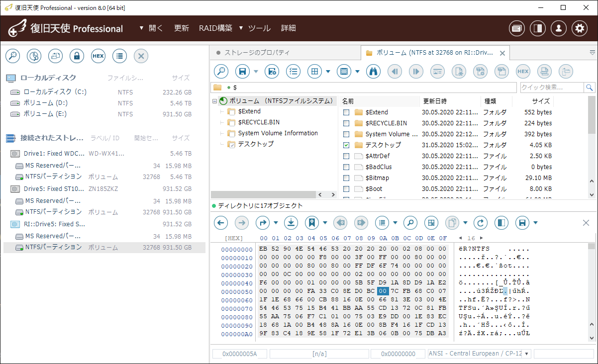Viewport: 598px width, 364px height.
Task: Open ANSI Central European encoding dropdown
Action: pyautogui.click(x=526, y=354)
